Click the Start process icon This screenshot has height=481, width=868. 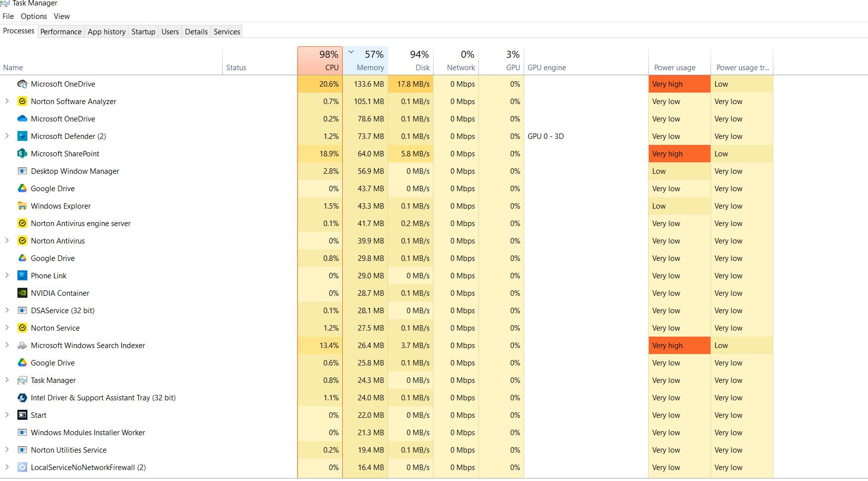point(22,415)
